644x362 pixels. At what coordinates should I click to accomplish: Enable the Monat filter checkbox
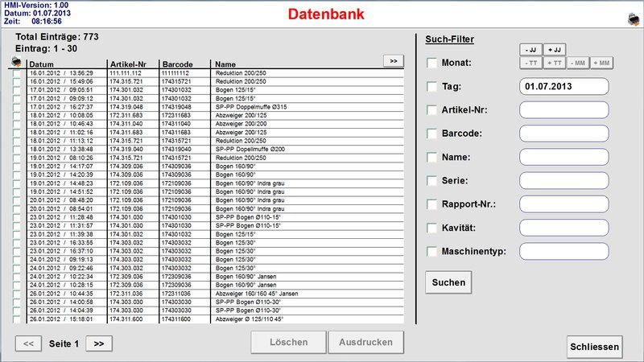click(432, 63)
